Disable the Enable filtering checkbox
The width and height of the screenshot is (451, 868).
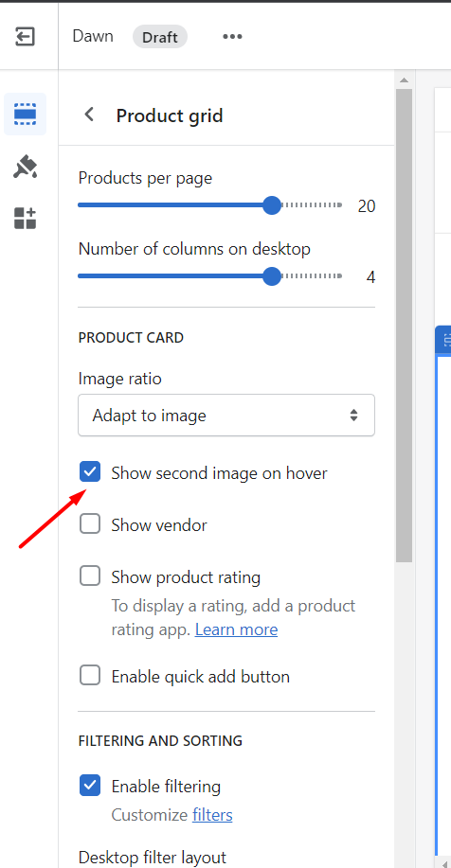tap(90, 786)
